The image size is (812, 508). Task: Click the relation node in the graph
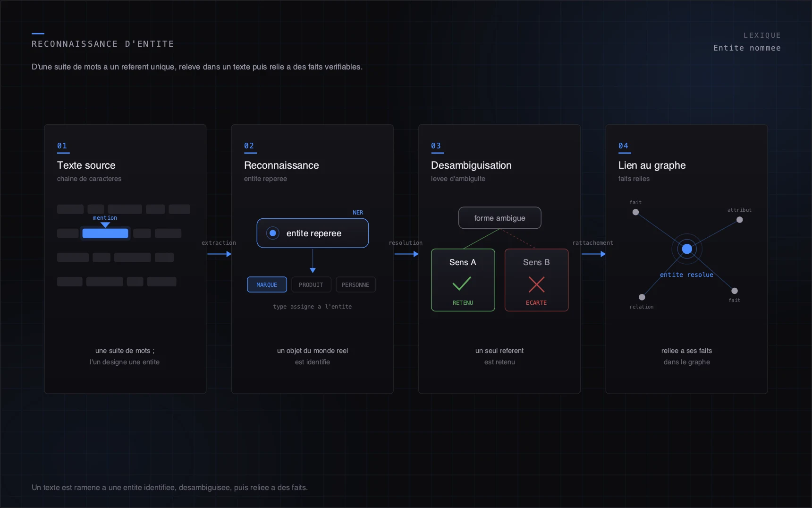642,297
